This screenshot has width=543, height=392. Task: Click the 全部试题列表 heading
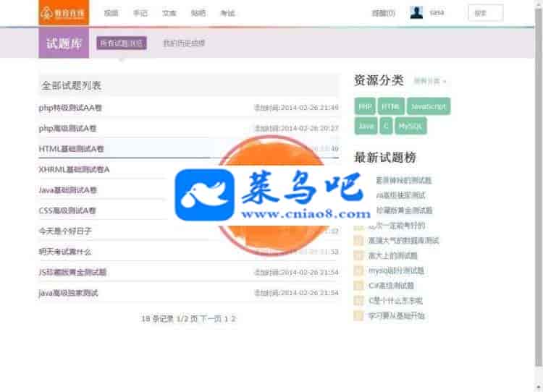pyautogui.click(x=71, y=85)
